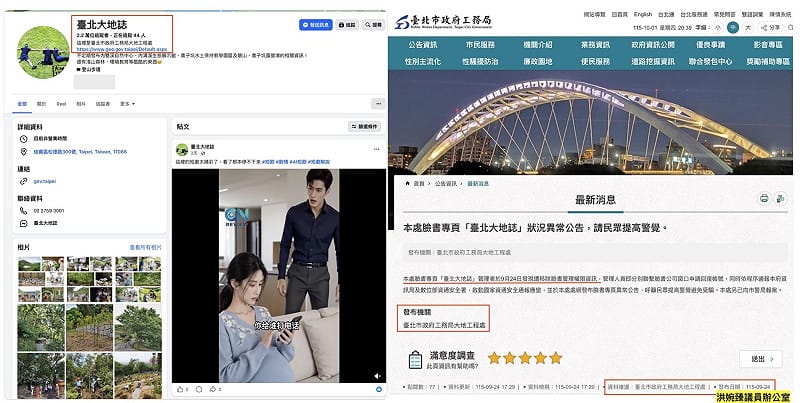
Task: Click the share arrow icon under post
Action: (x=213, y=390)
